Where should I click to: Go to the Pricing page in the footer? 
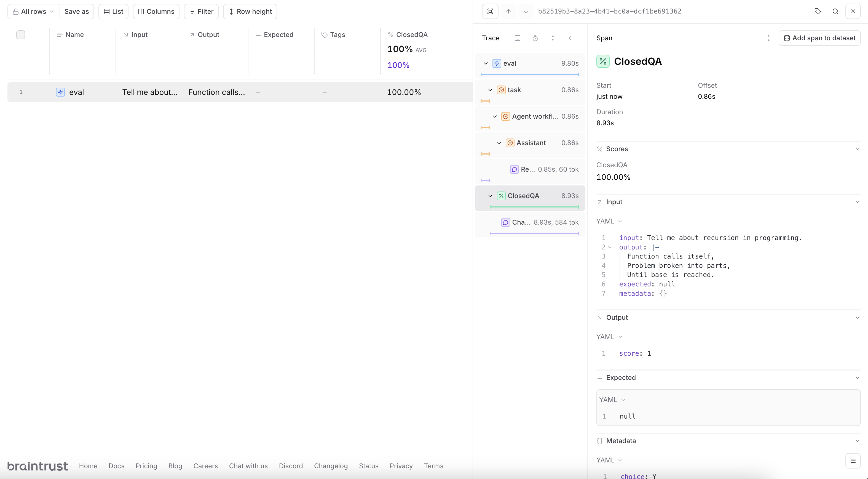pos(146,466)
